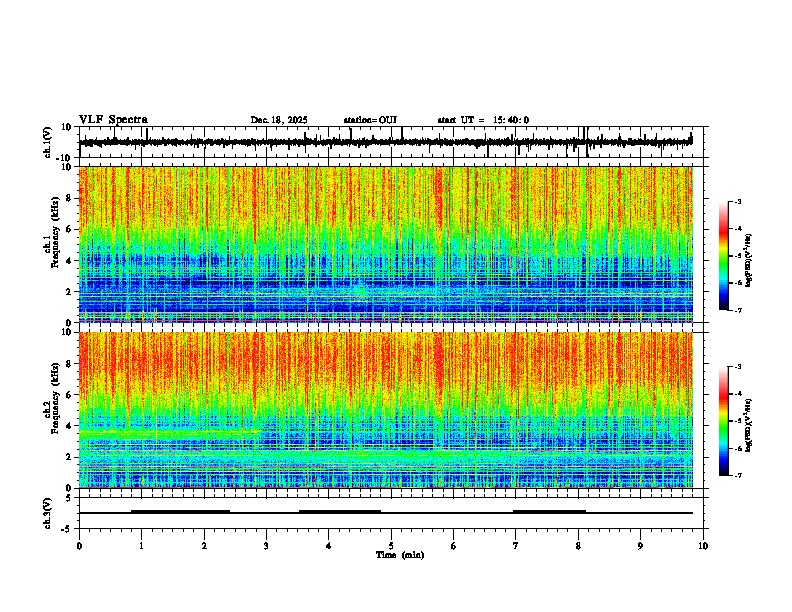Screen dimensions: 792x612
Task: Click the "2" tick label on the time axis
Action: pyautogui.click(x=204, y=546)
